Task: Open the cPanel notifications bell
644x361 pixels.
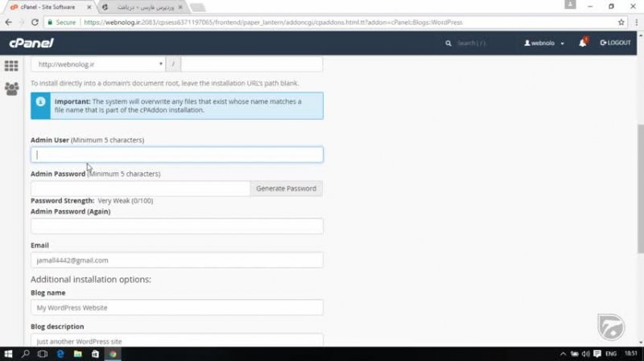Action: pyautogui.click(x=582, y=43)
